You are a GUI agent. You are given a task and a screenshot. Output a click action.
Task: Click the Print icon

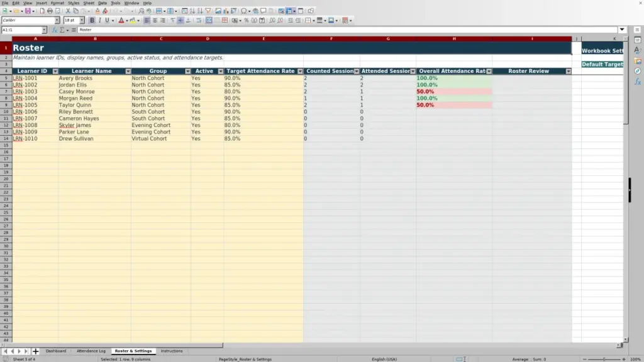50,11
